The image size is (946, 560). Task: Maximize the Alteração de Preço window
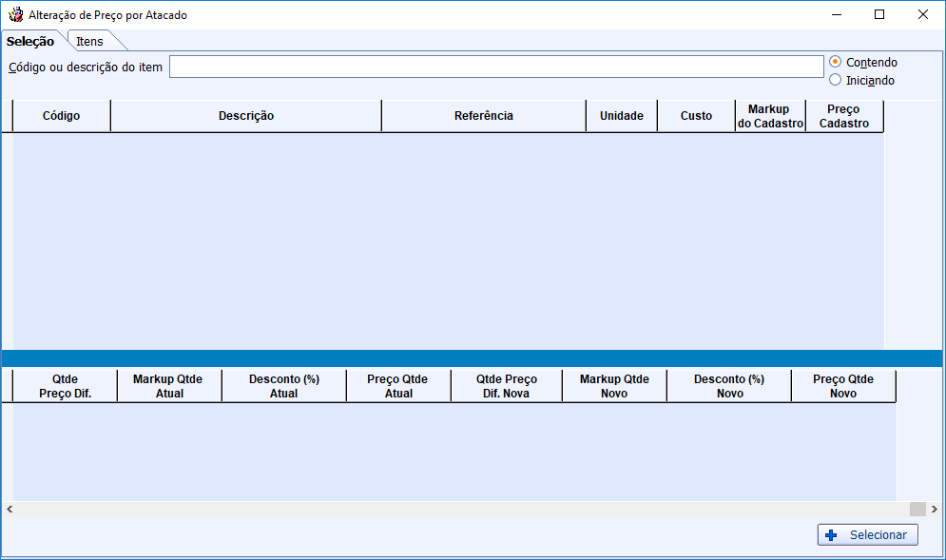pos(879,14)
